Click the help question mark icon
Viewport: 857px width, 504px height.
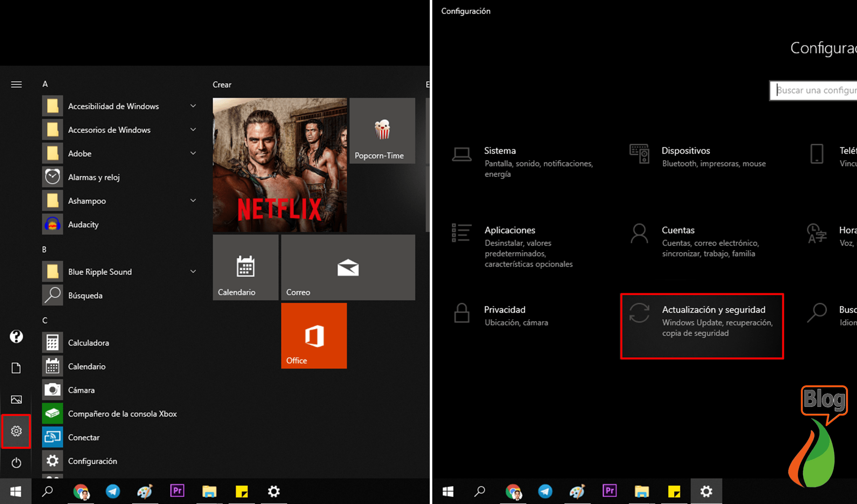pyautogui.click(x=16, y=336)
